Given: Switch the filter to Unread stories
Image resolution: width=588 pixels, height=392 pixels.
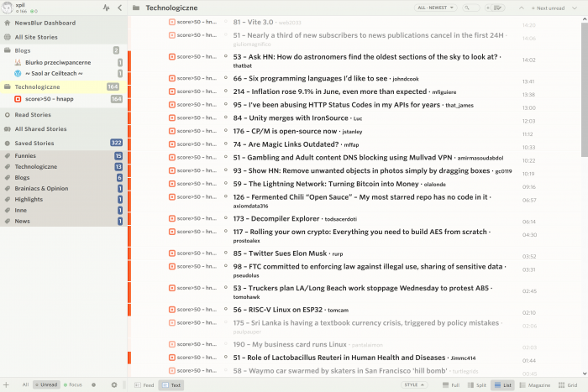Looking at the screenshot, I should tap(47, 384).
